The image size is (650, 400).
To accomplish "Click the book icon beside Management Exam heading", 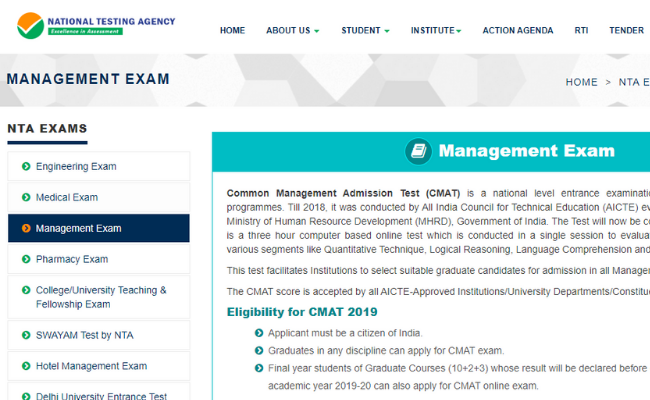I will [x=418, y=152].
